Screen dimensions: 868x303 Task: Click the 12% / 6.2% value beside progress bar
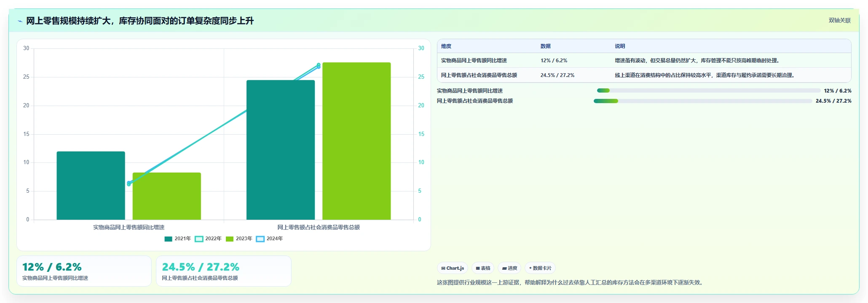(x=838, y=91)
